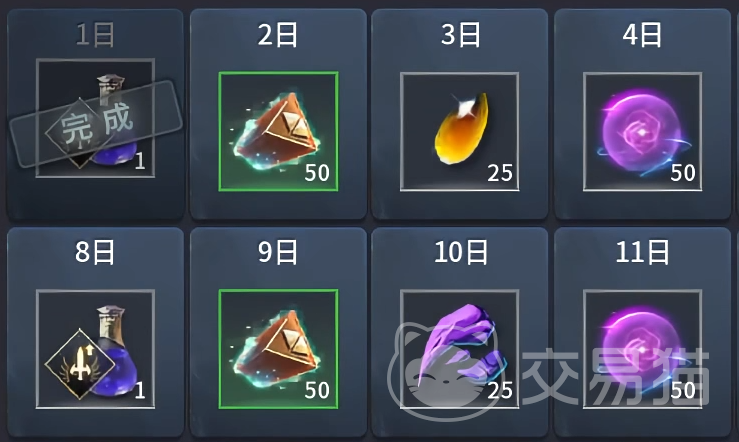This screenshot has width=739, height=442.
Task: Click the 9日 day label
Action: click(278, 252)
